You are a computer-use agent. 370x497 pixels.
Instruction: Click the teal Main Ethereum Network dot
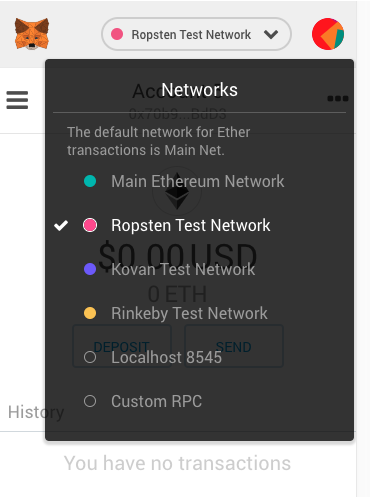90,181
